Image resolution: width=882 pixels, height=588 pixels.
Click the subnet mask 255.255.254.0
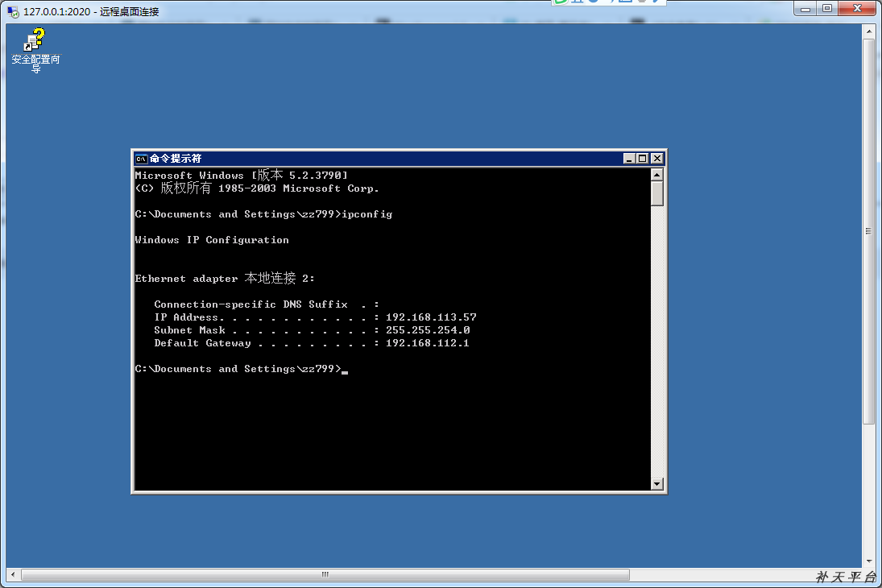point(428,330)
